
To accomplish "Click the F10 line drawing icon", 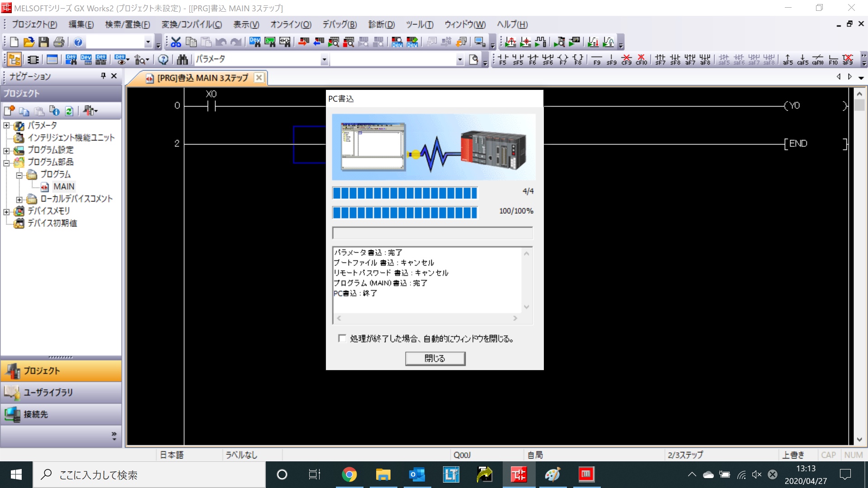I will click(833, 59).
